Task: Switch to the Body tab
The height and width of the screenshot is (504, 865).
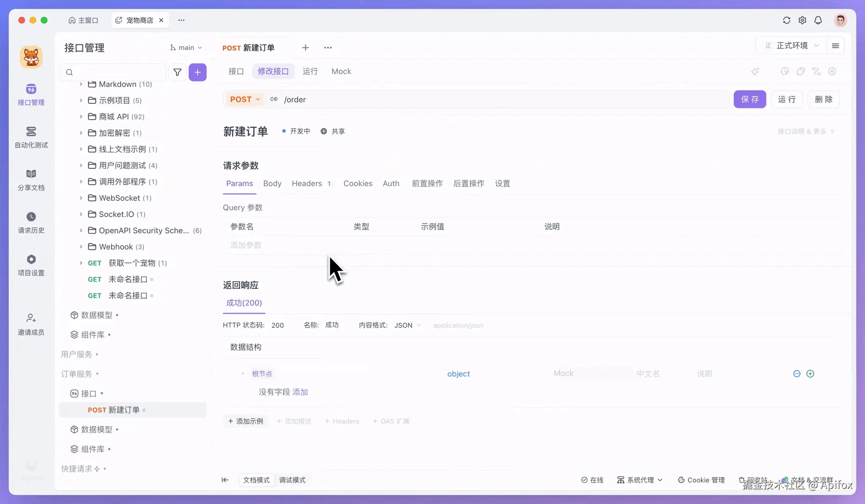Action: point(272,184)
